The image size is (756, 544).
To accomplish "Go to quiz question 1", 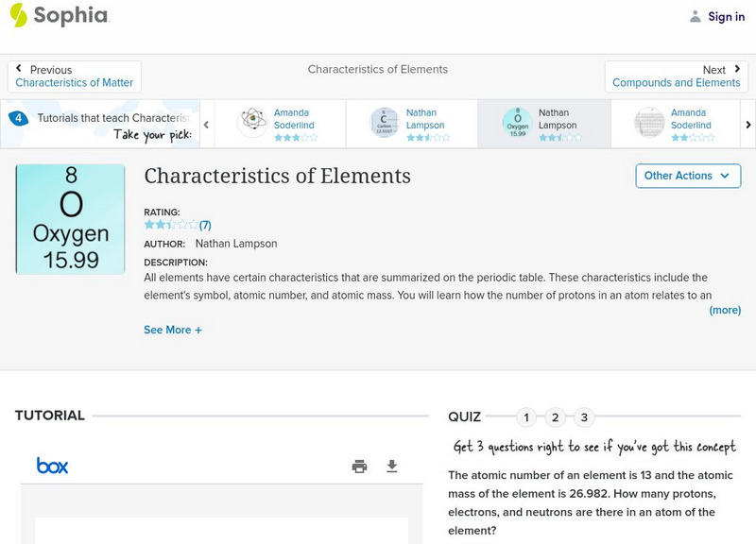I will pyautogui.click(x=526, y=417).
